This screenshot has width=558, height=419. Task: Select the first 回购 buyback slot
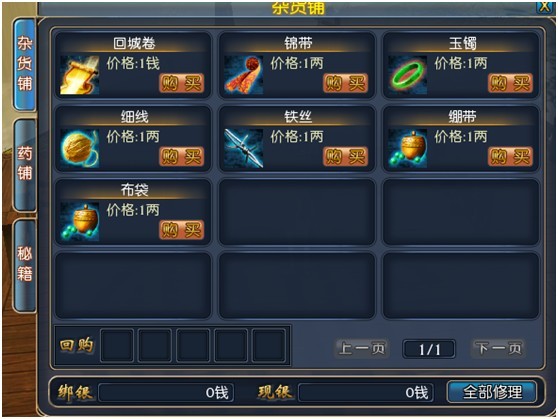(x=117, y=346)
